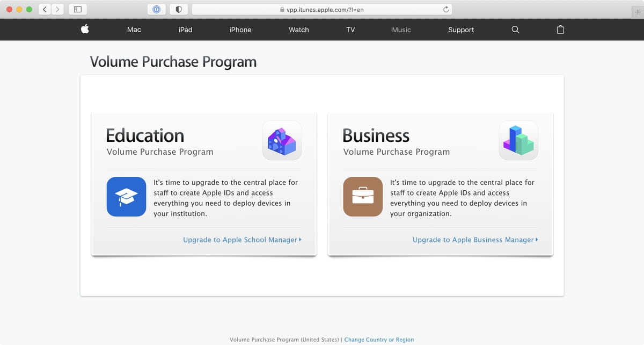This screenshot has height=345, width=644.
Task: Open a new tab with plus button
Action: point(638,12)
